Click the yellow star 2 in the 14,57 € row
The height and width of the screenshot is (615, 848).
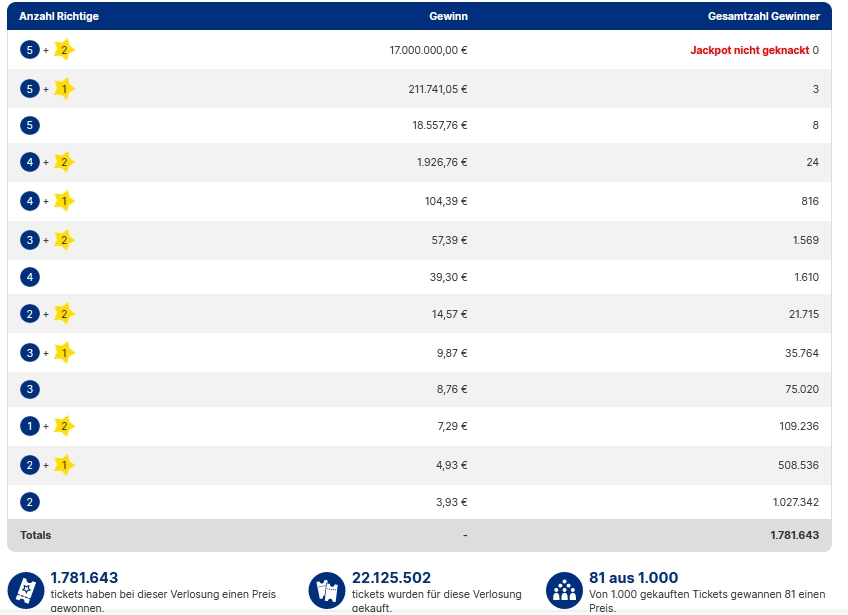64,314
